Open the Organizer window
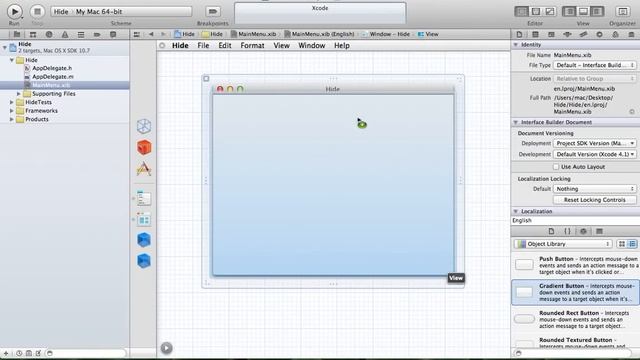Screen dimensions: 640x360 click(622, 11)
